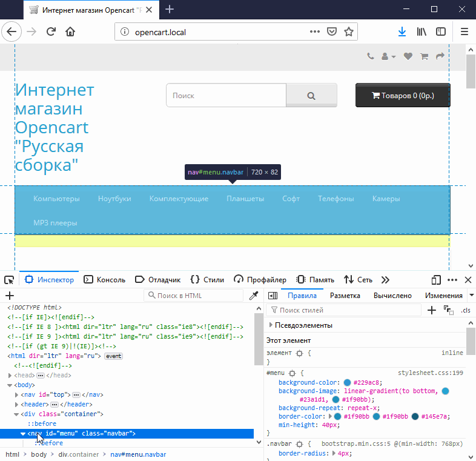
Task: Switch to the Отладчик tab
Action: click(x=158, y=280)
